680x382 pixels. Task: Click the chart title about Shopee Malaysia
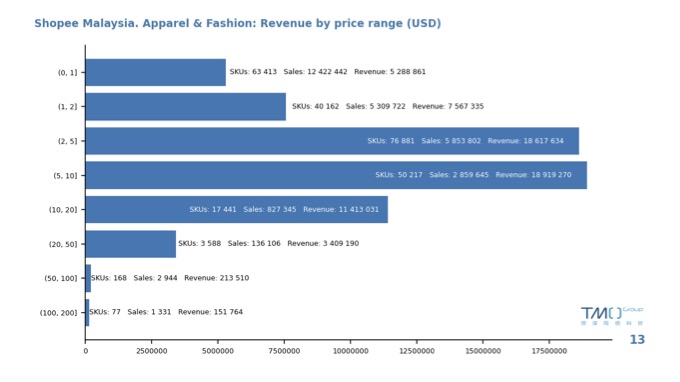tap(238, 23)
